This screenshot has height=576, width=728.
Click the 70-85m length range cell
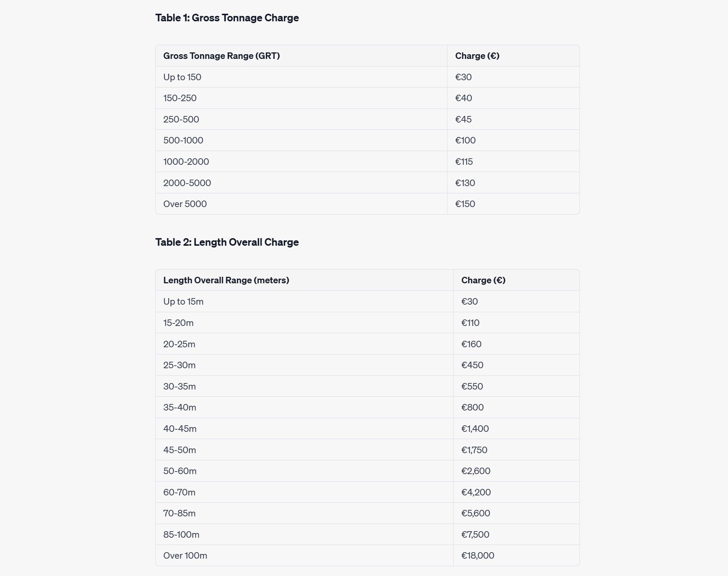pyautogui.click(x=304, y=513)
